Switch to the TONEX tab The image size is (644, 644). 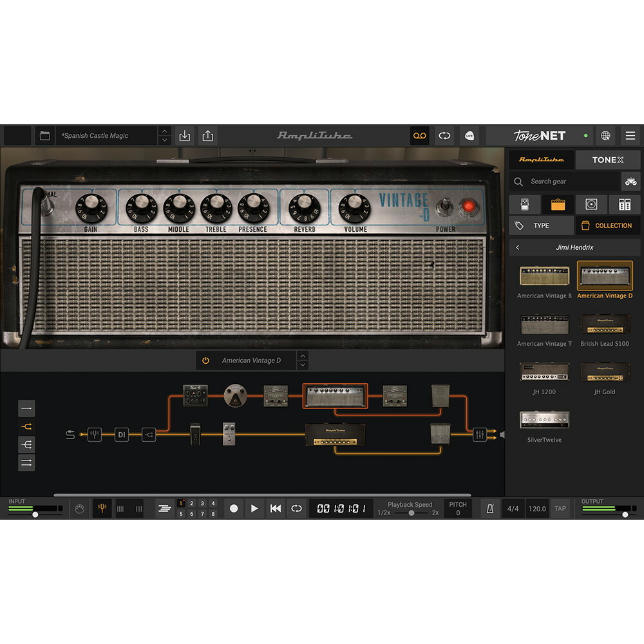pyautogui.click(x=608, y=160)
